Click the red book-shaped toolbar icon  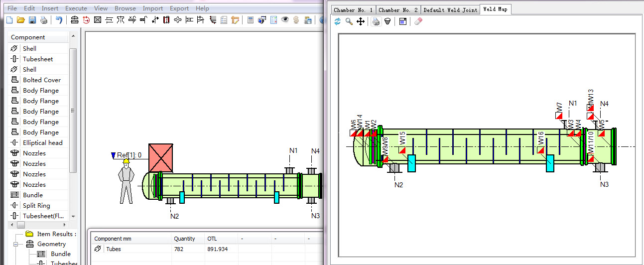click(166, 20)
